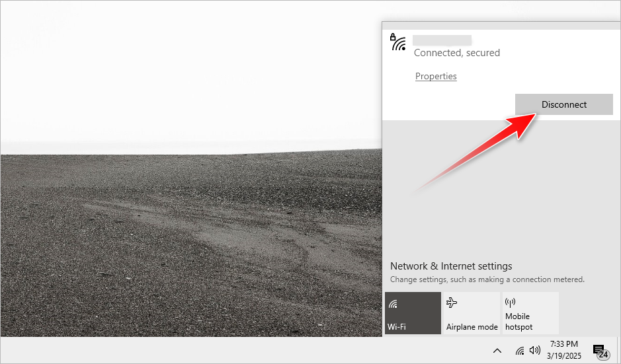Open the Properties link for connected network
The width and height of the screenshot is (621, 364).
click(x=436, y=76)
